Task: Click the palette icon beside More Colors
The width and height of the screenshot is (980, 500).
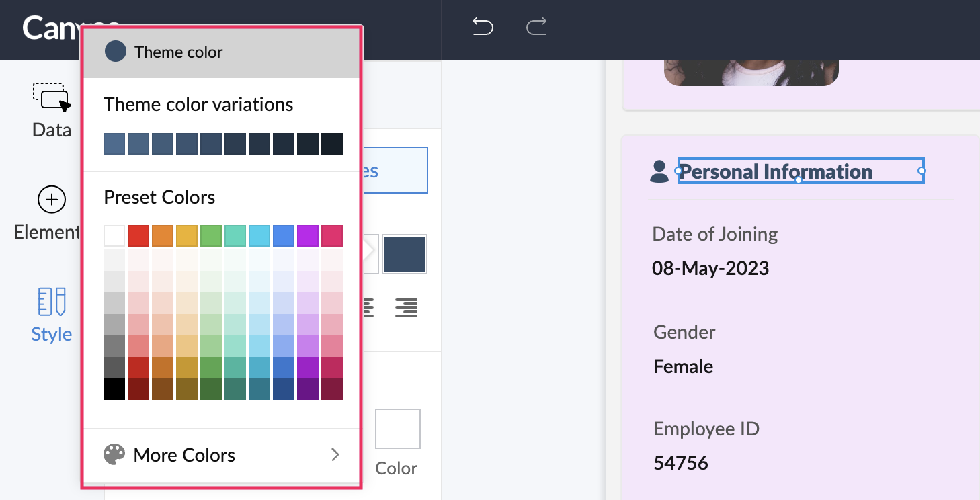Action: (x=114, y=455)
